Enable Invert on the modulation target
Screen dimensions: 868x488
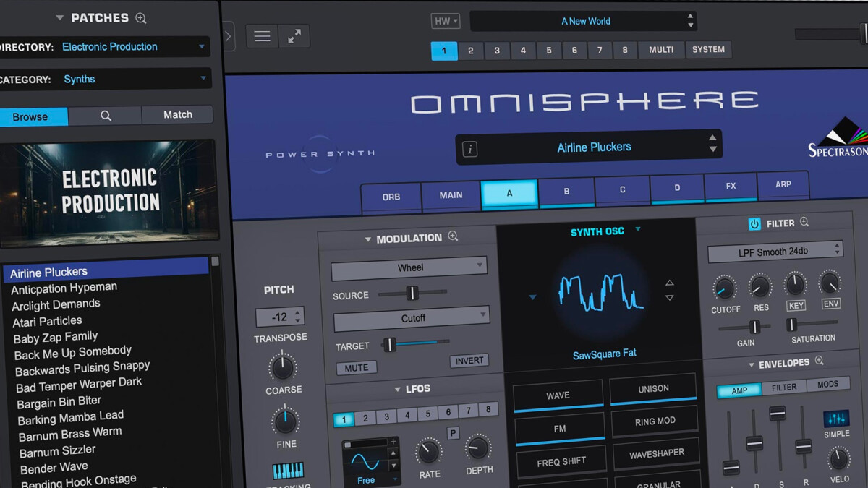(469, 360)
